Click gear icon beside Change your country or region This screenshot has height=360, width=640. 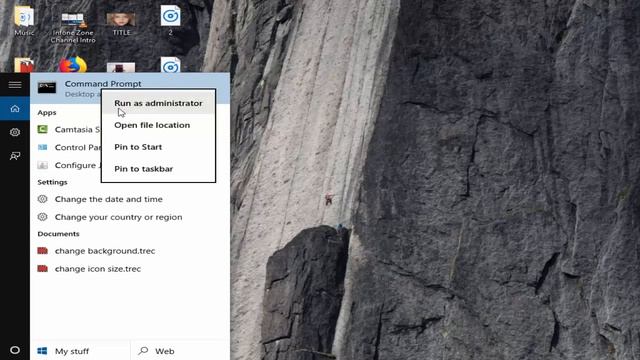click(42, 217)
